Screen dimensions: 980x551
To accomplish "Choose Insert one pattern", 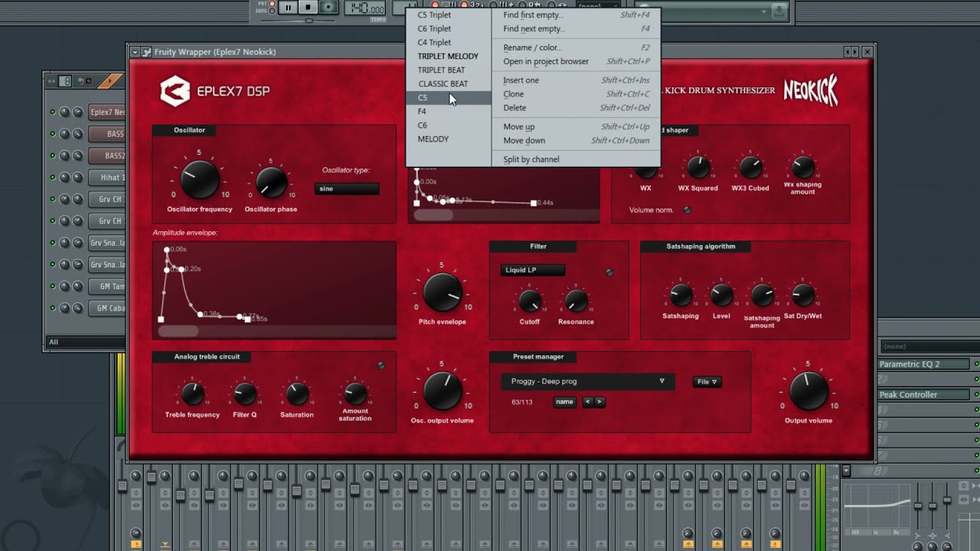I will (x=576, y=80).
